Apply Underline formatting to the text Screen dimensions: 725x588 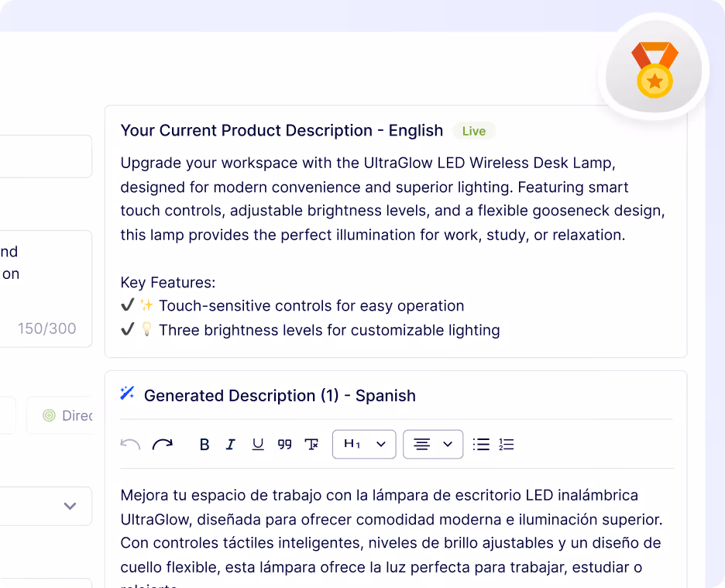tap(257, 444)
